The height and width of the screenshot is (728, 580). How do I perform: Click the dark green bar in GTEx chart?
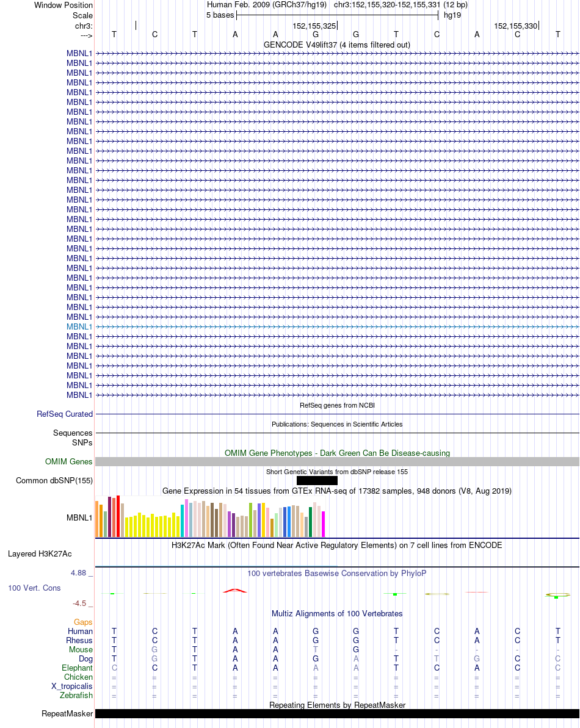coord(311,522)
